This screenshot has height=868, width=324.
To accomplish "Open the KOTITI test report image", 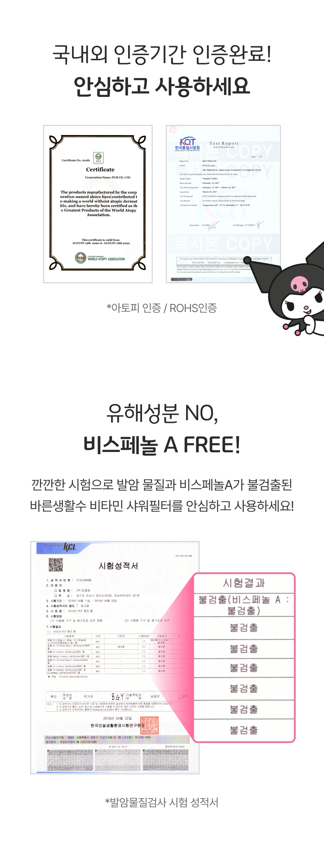I will click(223, 204).
